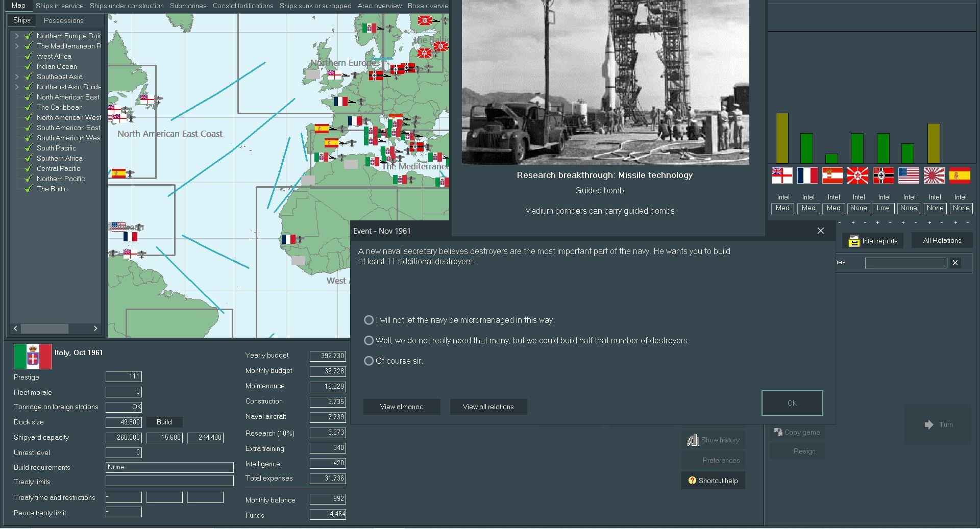Image resolution: width=980 pixels, height=529 pixels.
Task: Click the USA flag in relations panel
Action: click(x=909, y=175)
